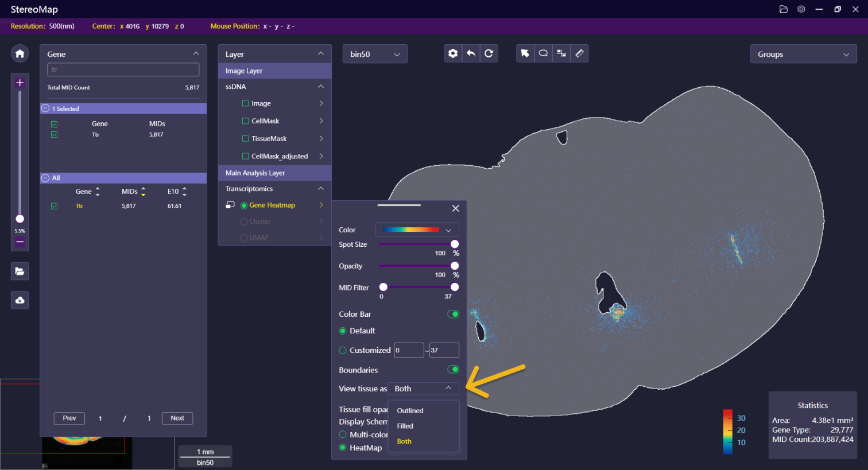Click the zoom in plus button
868x470 pixels.
click(20, 83)
